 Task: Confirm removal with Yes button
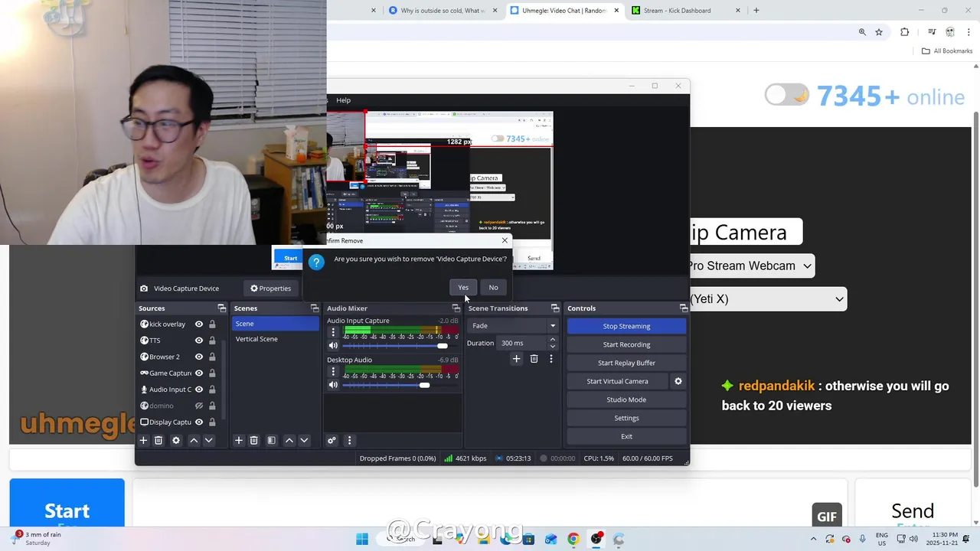click(463, 288)
